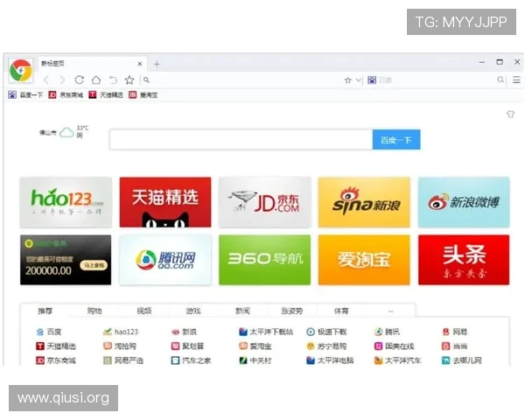This screenshot has width=525, height=420.
Task: Click the cloudy weather icon
Action: pyautogui.click(x=66, y=133)
